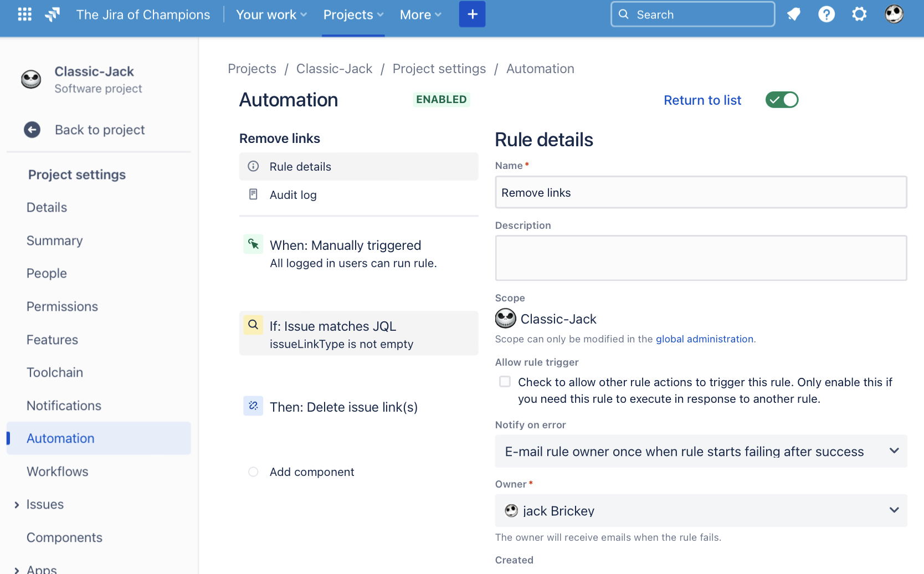Viewport: 924px width, 574px height.
Task: Open the app switcher grid icon
Action: [x=24, y=14]
